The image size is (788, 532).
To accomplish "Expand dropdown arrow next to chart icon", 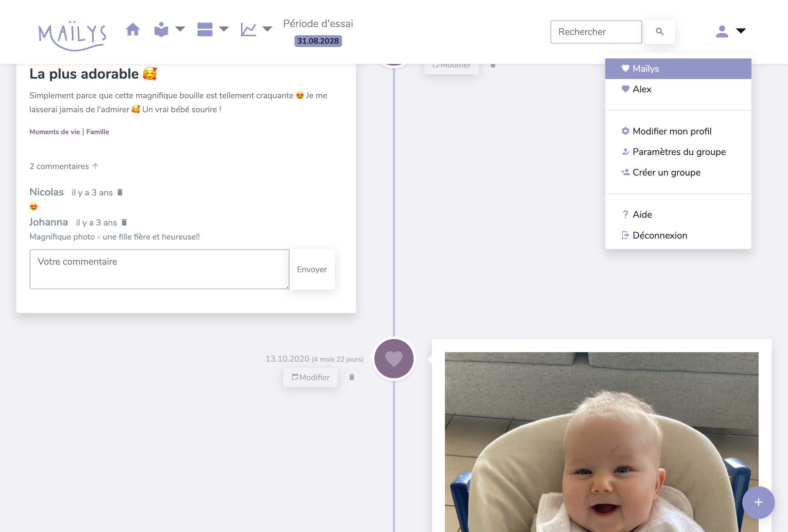I will (268, 29).
